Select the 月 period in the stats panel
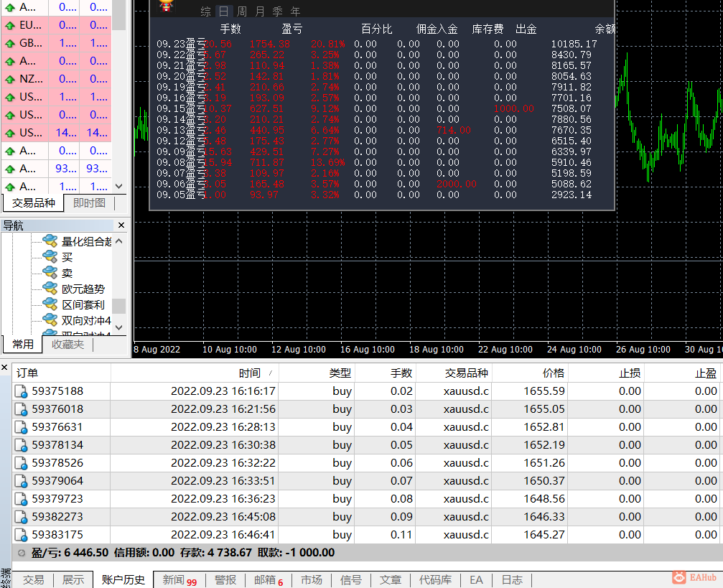The image size is (723, 588). click(x=260, y=11)
